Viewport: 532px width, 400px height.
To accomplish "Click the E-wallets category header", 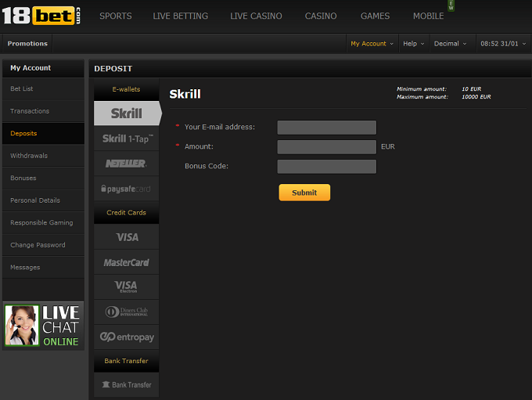I will click(x=126, y=89).
